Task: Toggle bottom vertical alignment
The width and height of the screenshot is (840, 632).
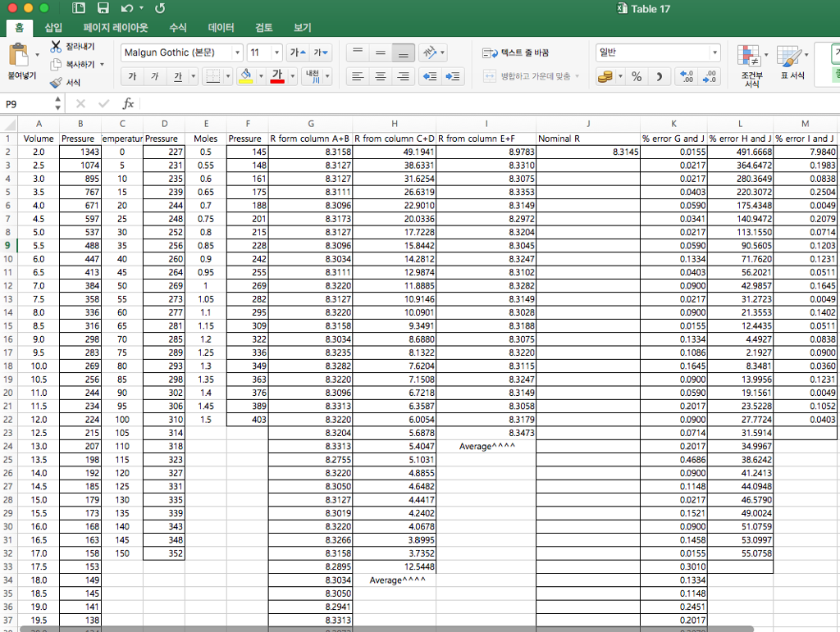Action: click(x=403, y=52)
